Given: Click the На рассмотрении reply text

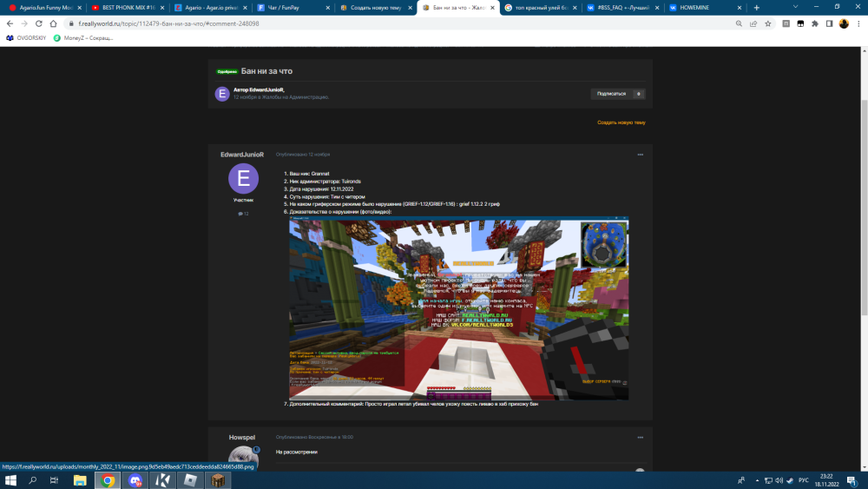Looking at the screenshot, I should click(x=296, y=452).
